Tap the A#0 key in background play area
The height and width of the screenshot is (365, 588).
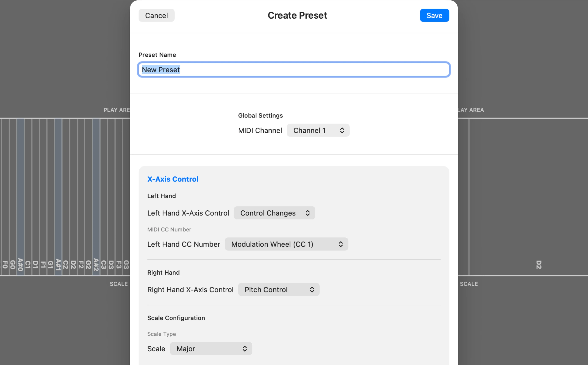pos(20,197)
